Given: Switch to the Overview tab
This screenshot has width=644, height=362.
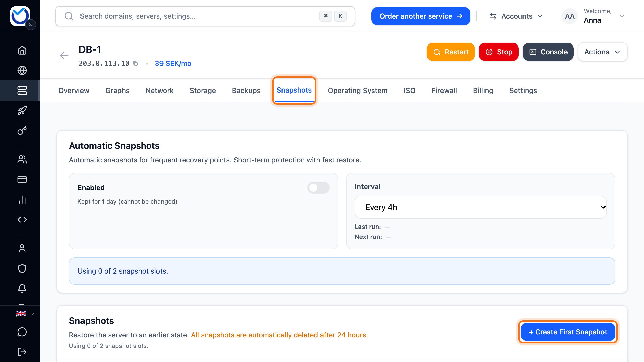Looking at the screenshot, I should point(74,90).
